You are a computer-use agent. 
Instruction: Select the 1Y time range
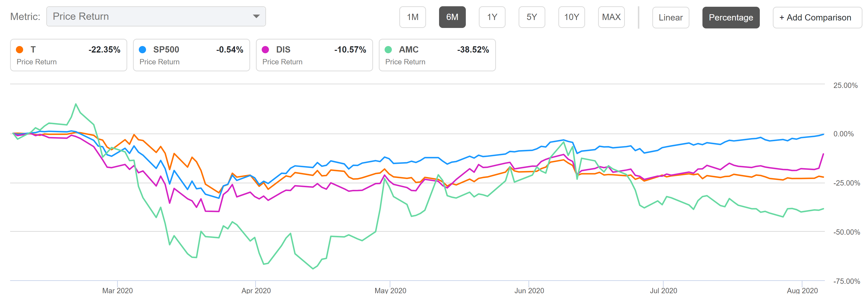(x=492, y=17)
